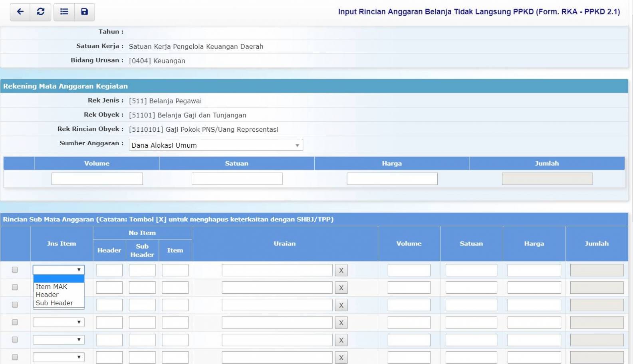Tick the sixth row checkbox
Viewport: 633px width, 364px height.
(15, 357)
